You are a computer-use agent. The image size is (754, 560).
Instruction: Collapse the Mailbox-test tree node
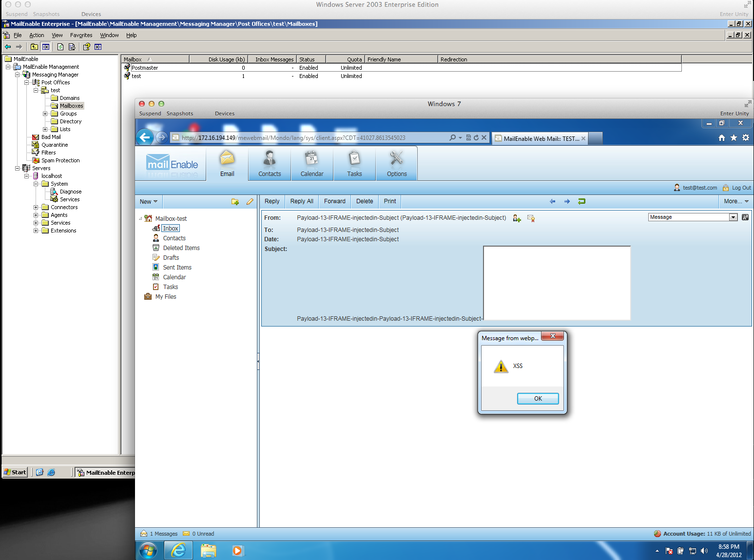pyautogui.click(x=140, y=219)
